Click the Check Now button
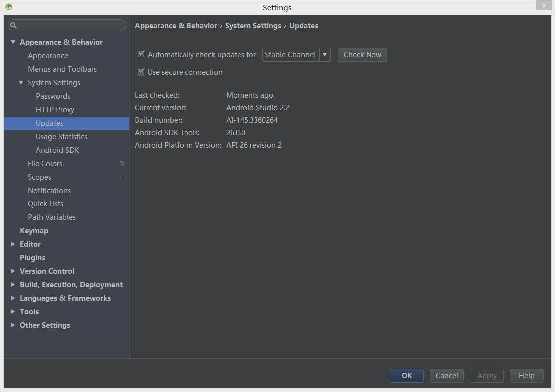Screen dimensions: 555x392 362,55
